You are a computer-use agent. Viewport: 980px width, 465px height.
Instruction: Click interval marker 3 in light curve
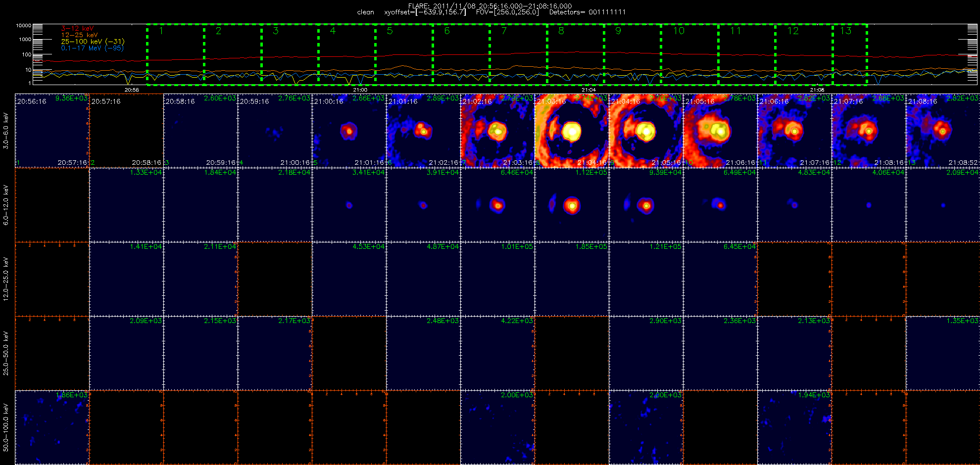[x=276, y=31]
